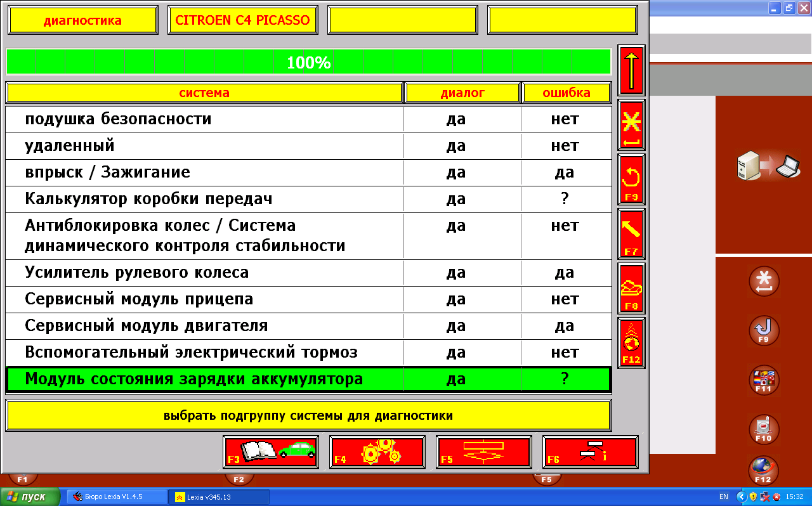This screenshot has height=506, width=812.
Task: Click the 'диагностика' header button
Action: pos(82,20)
